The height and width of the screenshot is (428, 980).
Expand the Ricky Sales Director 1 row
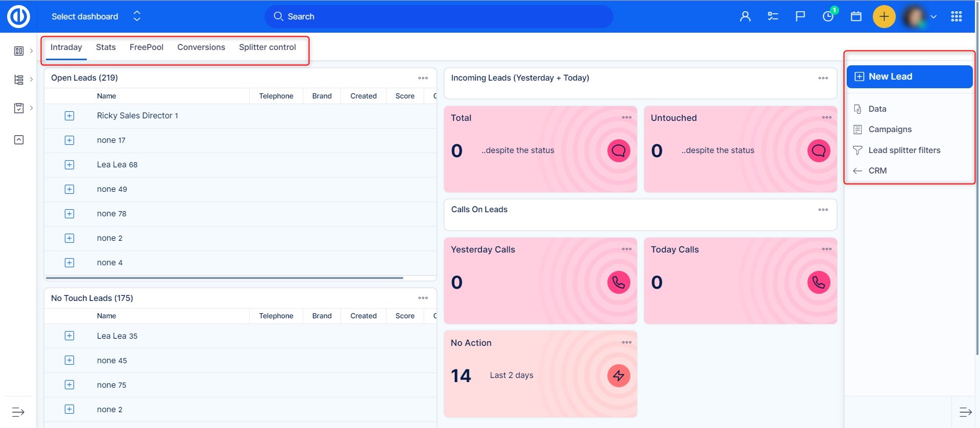point(69,116)
